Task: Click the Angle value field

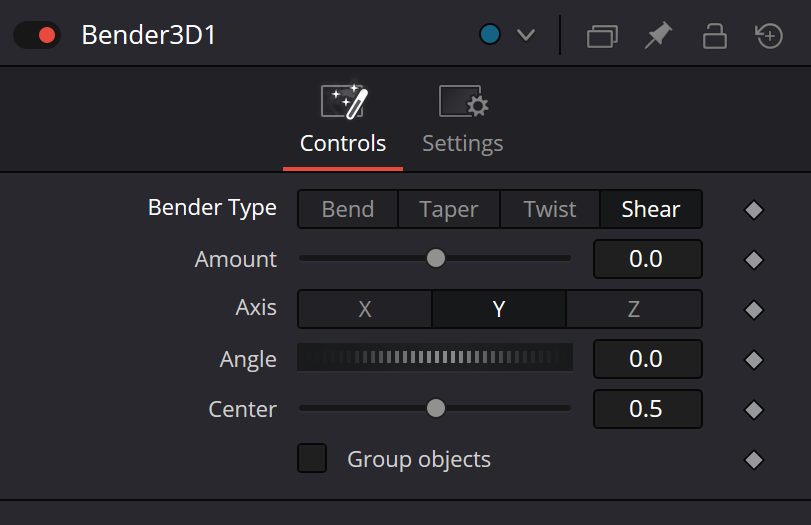Action: tap(648, 359)
